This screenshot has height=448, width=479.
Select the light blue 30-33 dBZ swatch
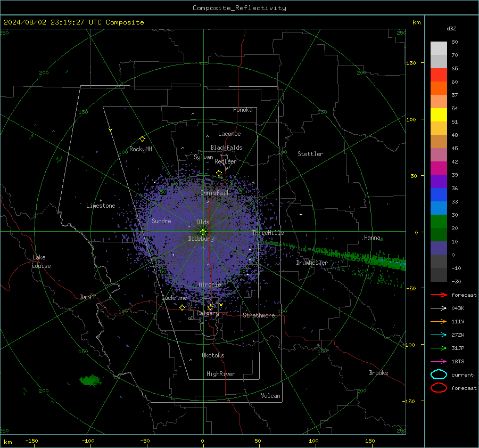(439, 208)
